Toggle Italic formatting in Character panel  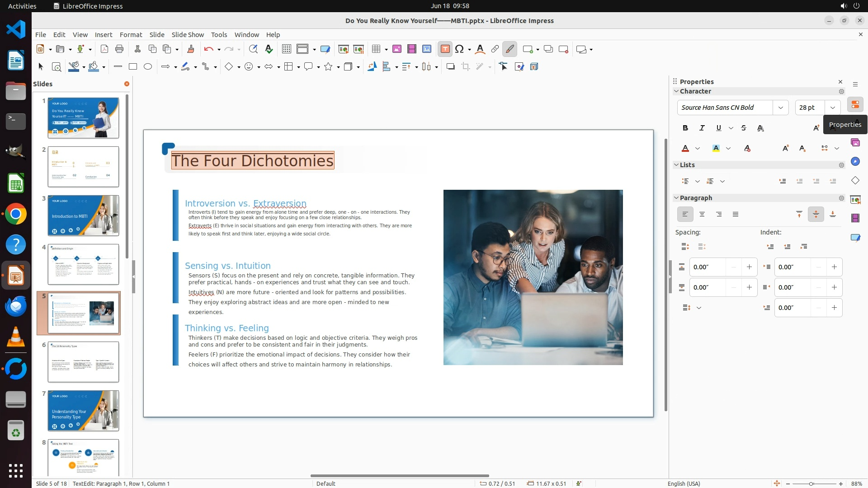click(702, 128)
